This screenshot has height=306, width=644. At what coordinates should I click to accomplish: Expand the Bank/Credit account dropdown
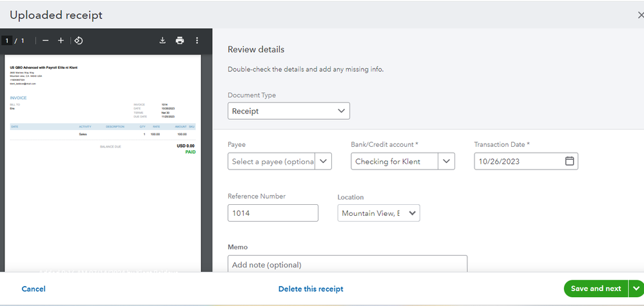coord(446,161)
